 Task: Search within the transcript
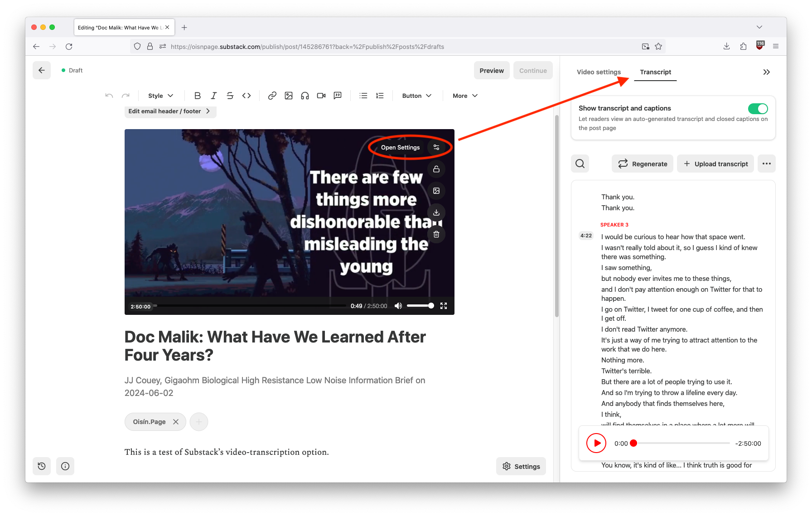click(x=580, y=164)
